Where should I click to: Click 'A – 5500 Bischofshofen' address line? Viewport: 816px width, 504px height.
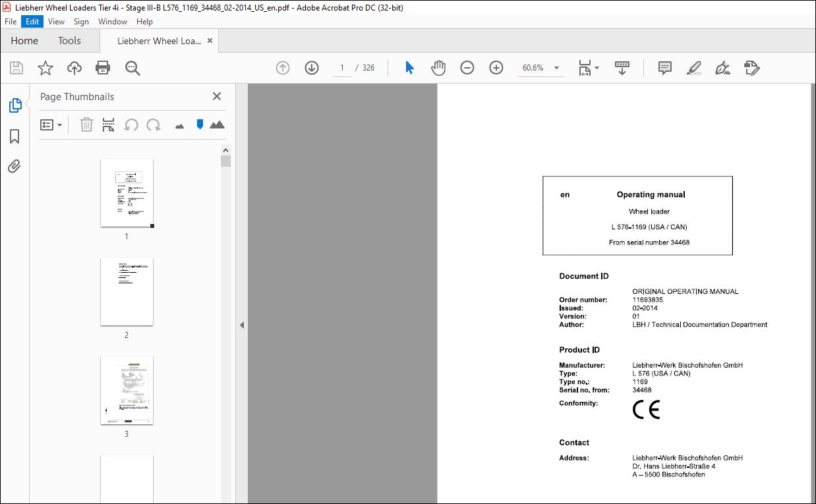[x=668, y=474]
